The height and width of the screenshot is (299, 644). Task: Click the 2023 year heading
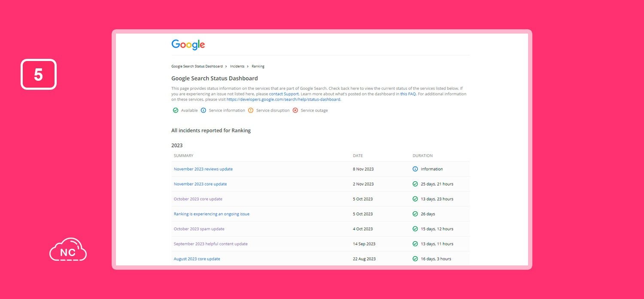click(177, 146)
